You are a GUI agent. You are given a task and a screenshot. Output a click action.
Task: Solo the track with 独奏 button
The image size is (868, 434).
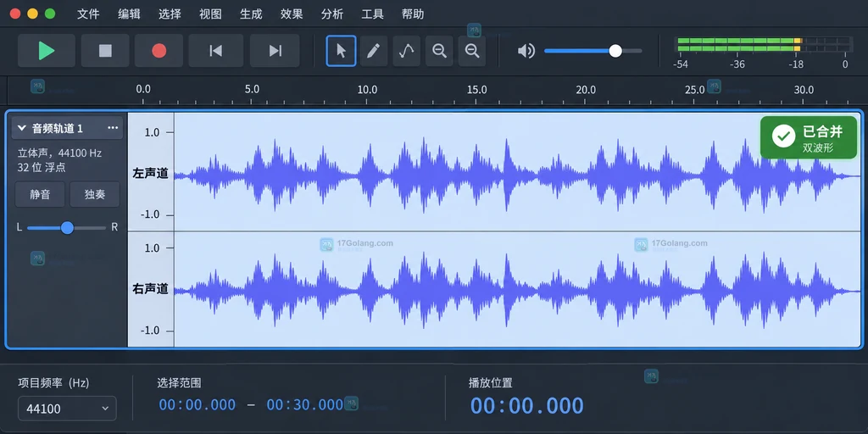[x=95, y=194]
